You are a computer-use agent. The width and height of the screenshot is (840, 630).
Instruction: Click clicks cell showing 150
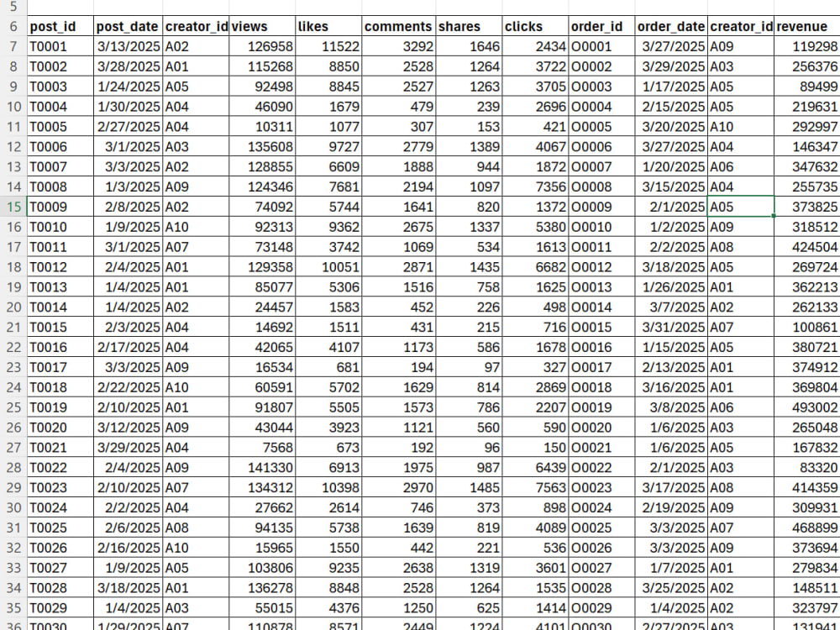pyautogui.click(x=535, y=448)
